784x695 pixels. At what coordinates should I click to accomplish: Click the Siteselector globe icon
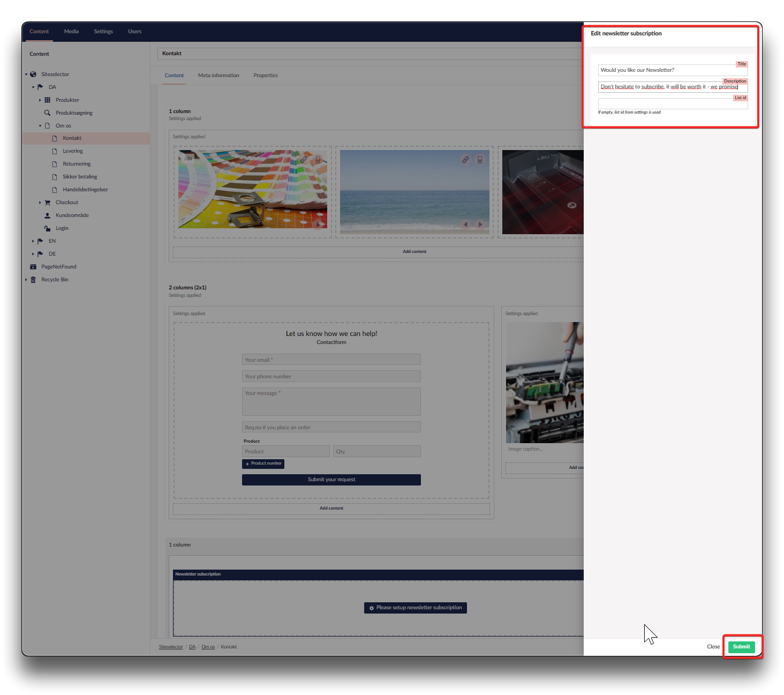coord(33,74)
